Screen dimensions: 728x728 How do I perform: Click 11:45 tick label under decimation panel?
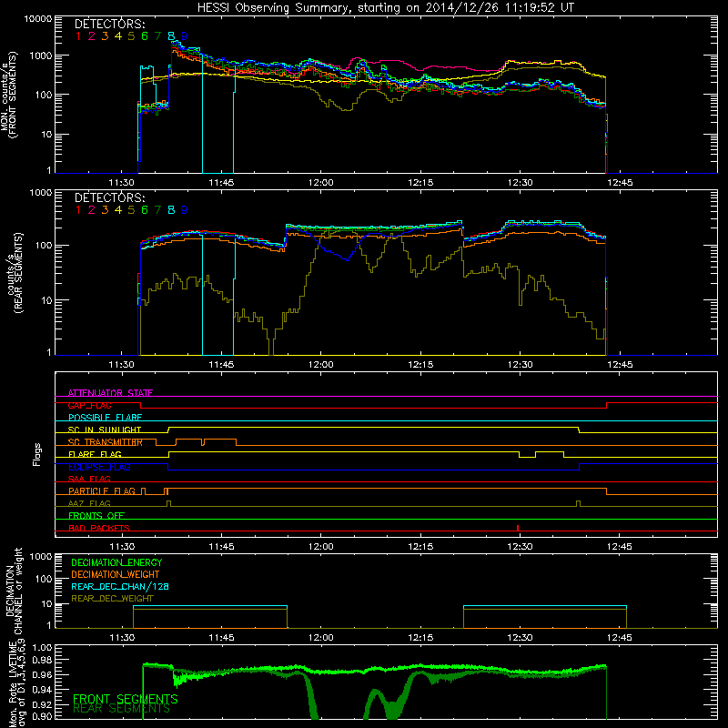pyautogui.click(x=221, y=638)
